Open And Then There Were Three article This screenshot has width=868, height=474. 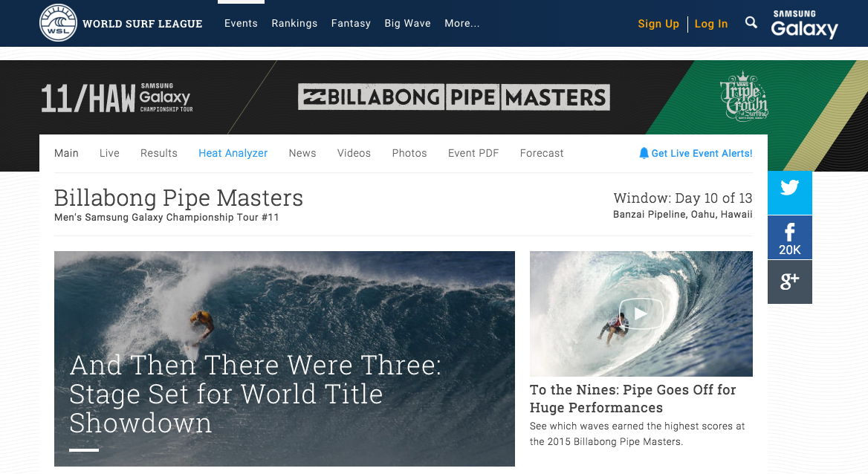coord(255,395)
